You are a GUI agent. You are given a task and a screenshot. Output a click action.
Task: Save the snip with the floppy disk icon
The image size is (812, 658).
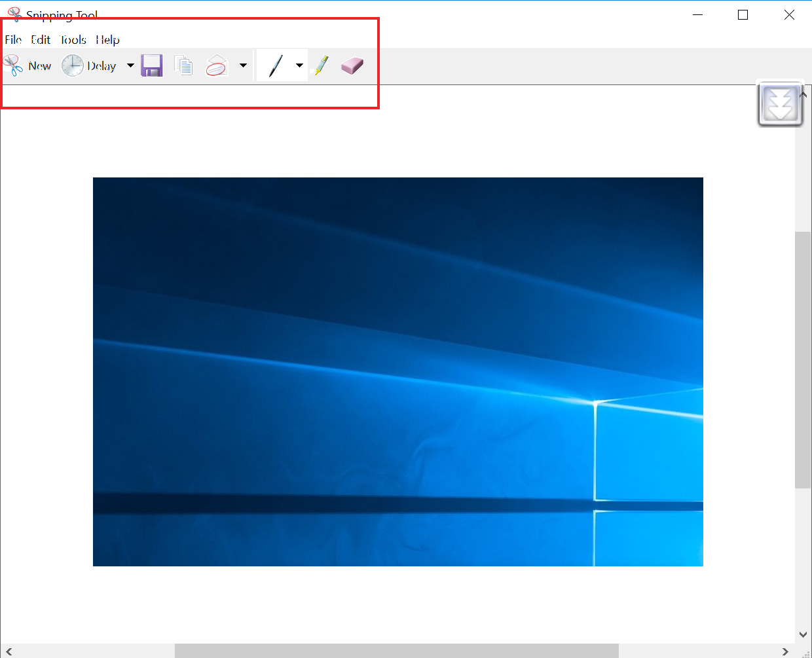tap(152, 66)
